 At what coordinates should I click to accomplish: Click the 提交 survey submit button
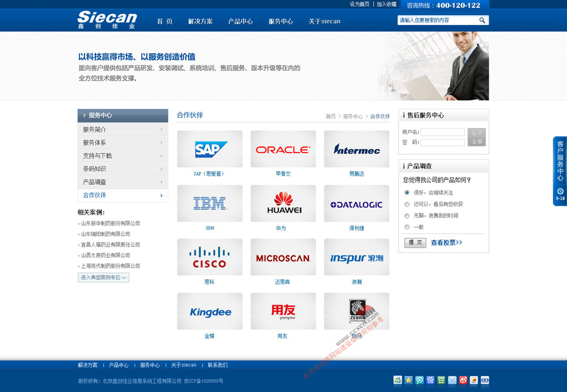tap(415, 242)
